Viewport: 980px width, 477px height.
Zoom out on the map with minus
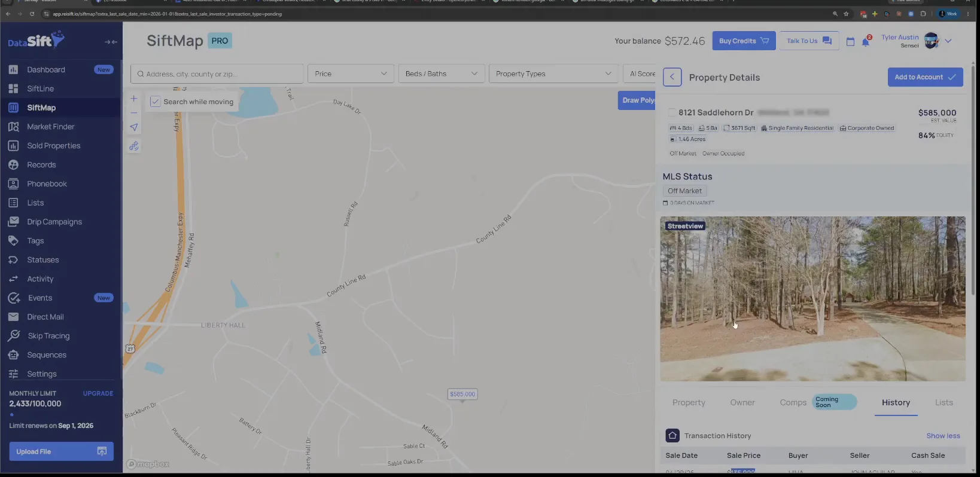point(134,113)
